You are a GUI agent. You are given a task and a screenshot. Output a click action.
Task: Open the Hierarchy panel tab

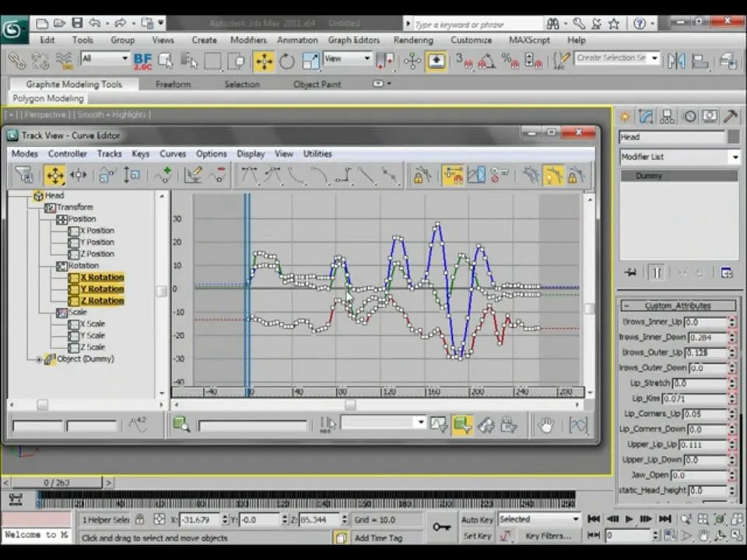coord(667,116)
